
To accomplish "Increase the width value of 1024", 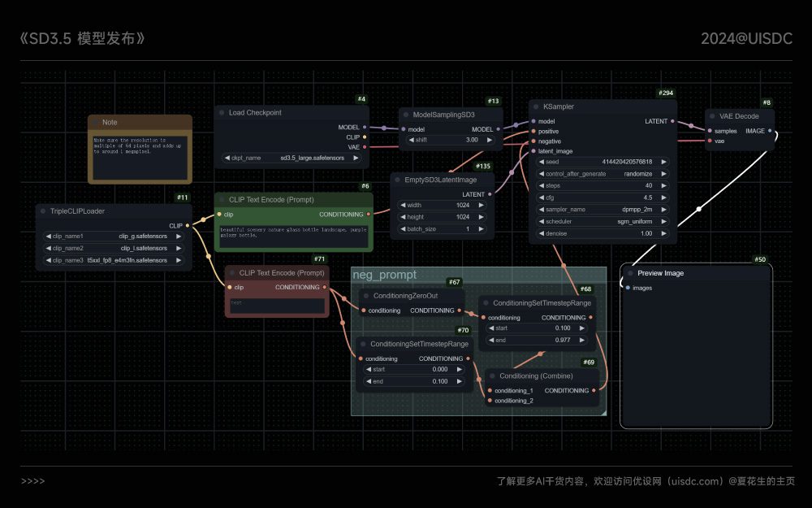I will (481, 205).
